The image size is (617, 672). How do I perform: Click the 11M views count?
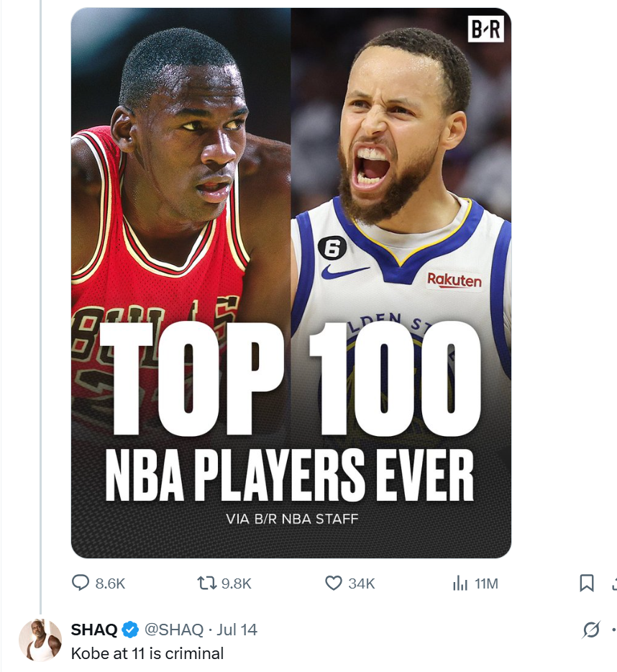pyautogui.click(x=486, y=584)
